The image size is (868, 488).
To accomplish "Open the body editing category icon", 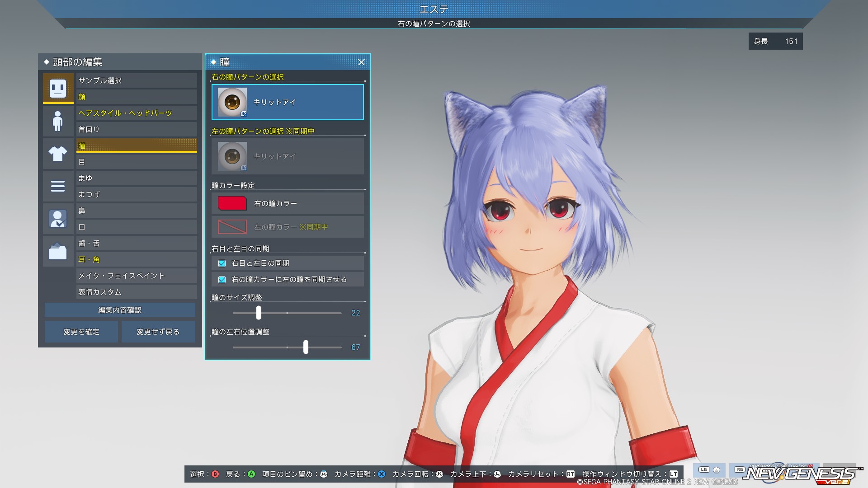I will point(58,121).
